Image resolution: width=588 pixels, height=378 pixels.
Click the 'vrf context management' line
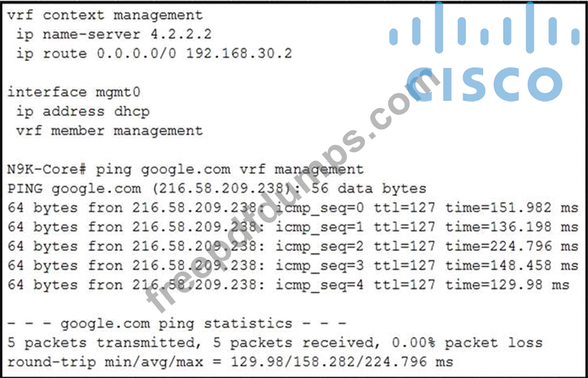click(x=105, y=15)
